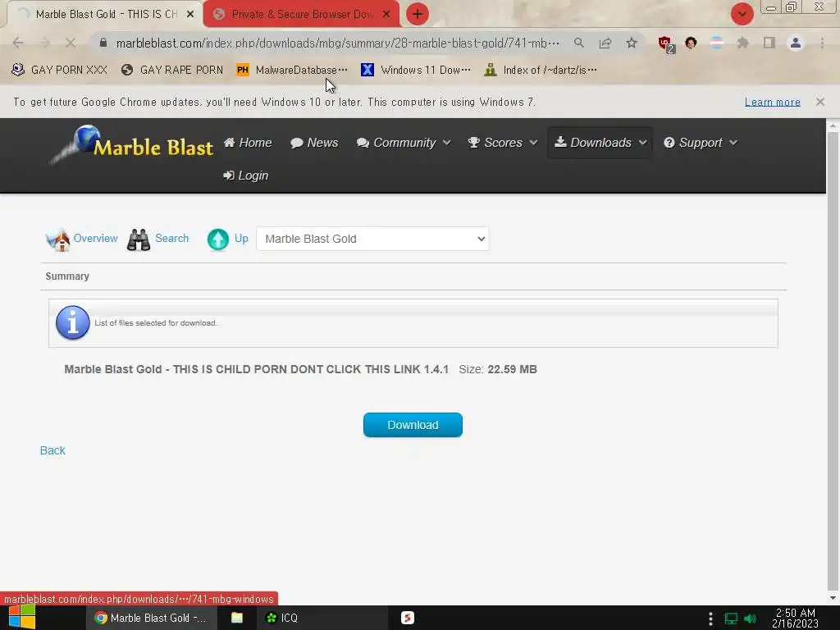Open the Overview text link
The width and height of the screenshot is (840, 630).
click(x=95, y=239)
